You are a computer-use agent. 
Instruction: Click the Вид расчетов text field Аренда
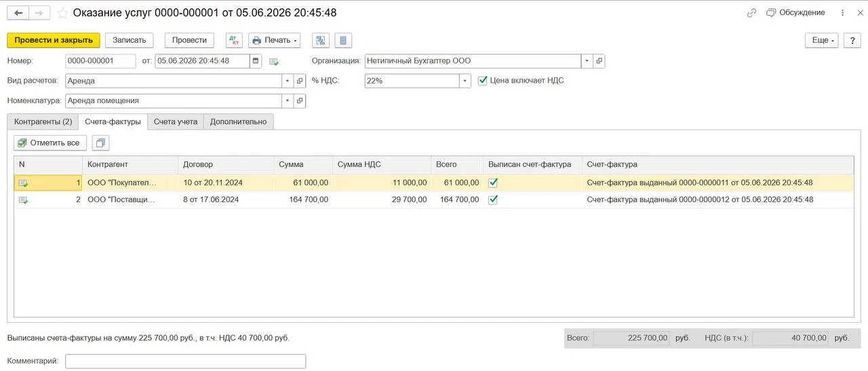(174, 81)
